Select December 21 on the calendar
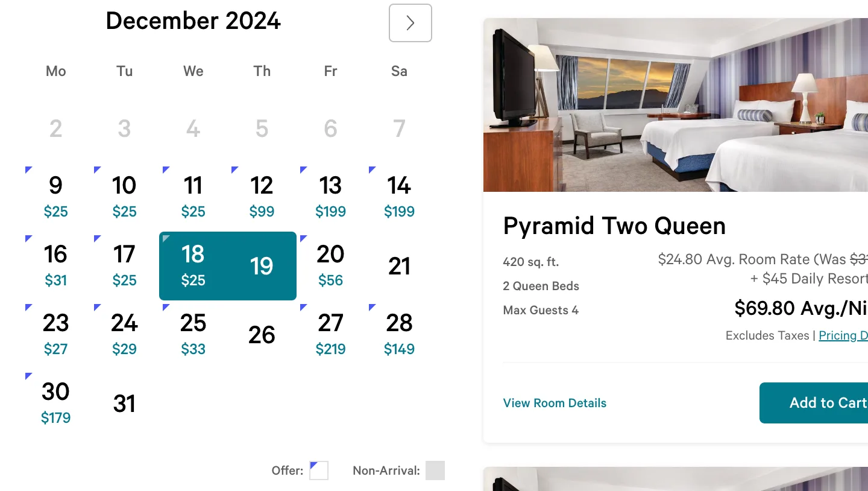The width and height of the screenshot is (868, 491). click(x=399, y=266)
